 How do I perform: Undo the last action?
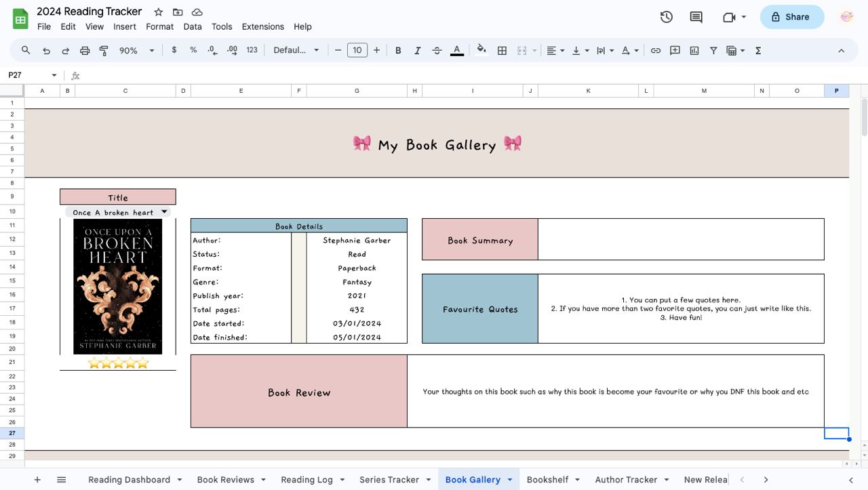point(46,50)
